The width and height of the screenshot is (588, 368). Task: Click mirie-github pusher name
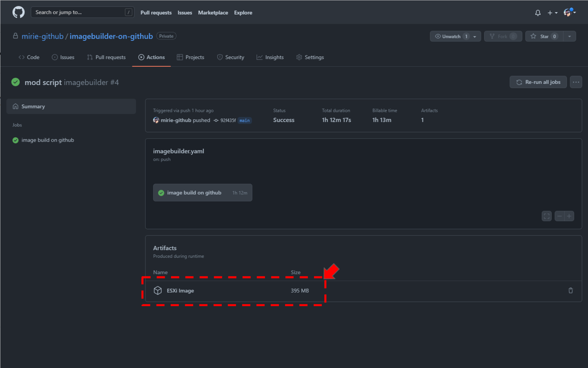tap(176, 120)
